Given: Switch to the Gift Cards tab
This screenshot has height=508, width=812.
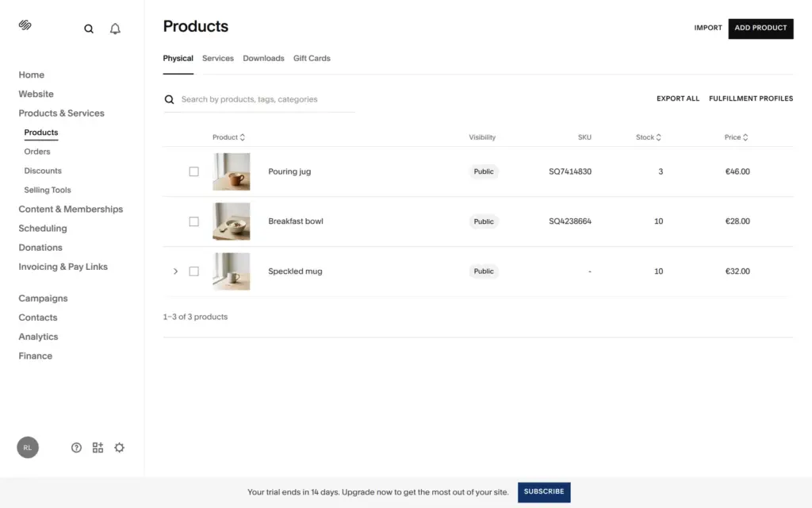Looking at the screenshot, I should coord(312,59).
